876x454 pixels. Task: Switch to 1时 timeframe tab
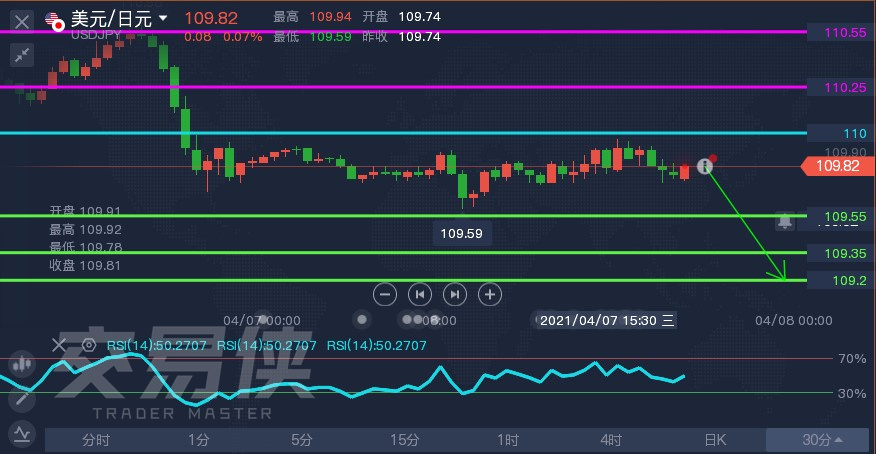pyautogui.click(x=508, y=440)
